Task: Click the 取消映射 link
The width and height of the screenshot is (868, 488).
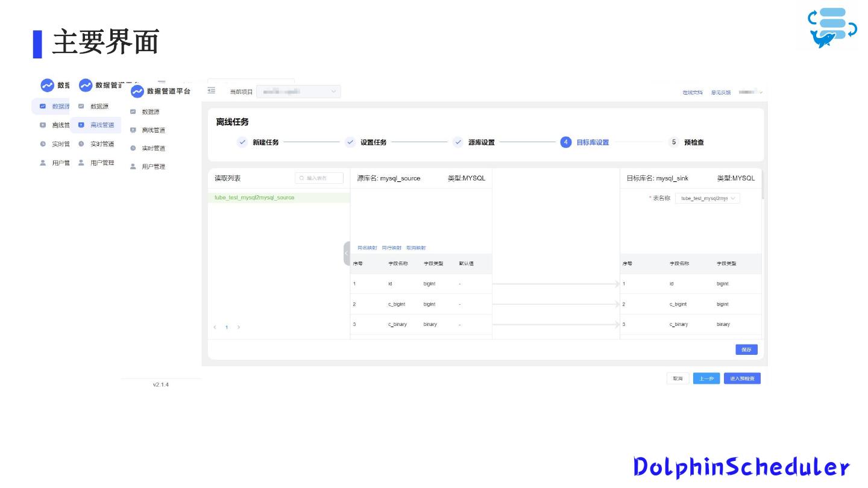Action: 416,248
